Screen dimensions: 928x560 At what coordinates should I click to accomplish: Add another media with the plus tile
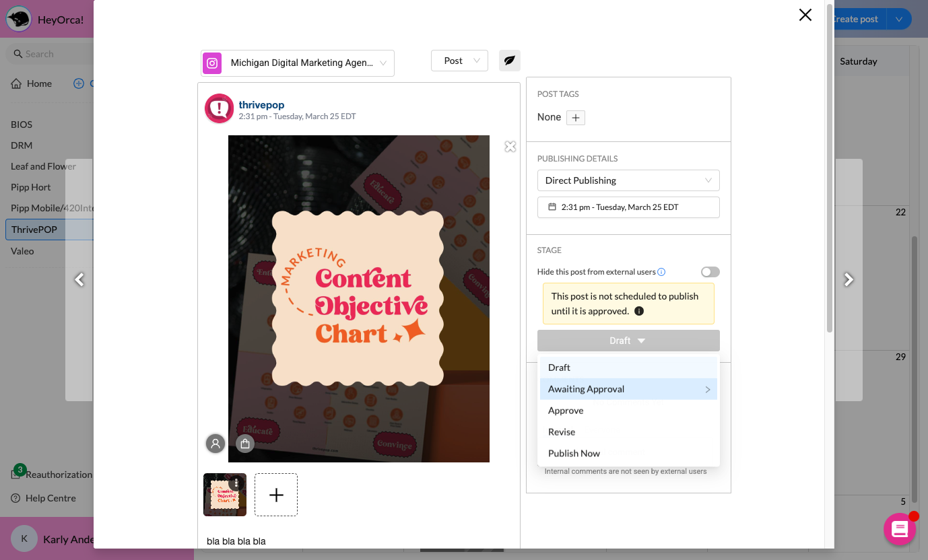point(276,495)
